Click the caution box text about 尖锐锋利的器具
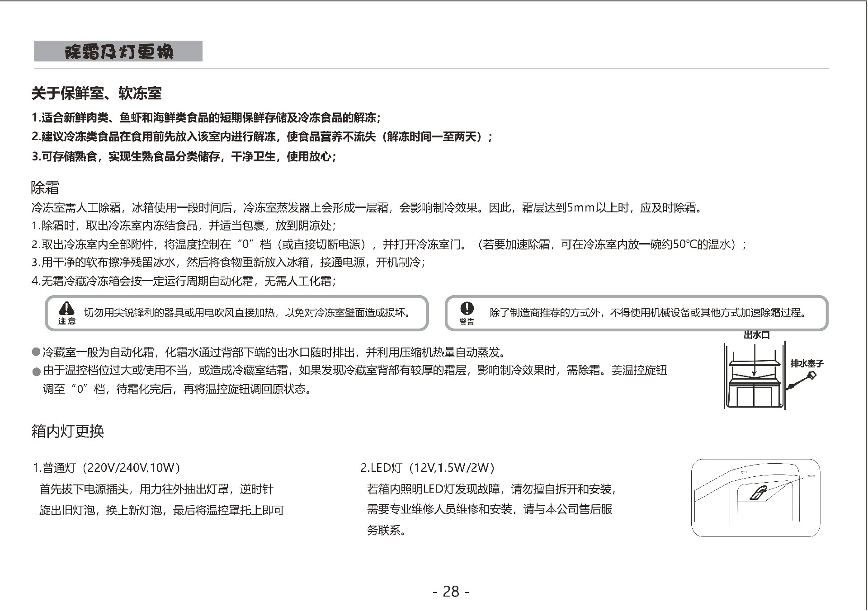This screenshot has width=868, height=611. pyautogui.click(x=247, y=313)
